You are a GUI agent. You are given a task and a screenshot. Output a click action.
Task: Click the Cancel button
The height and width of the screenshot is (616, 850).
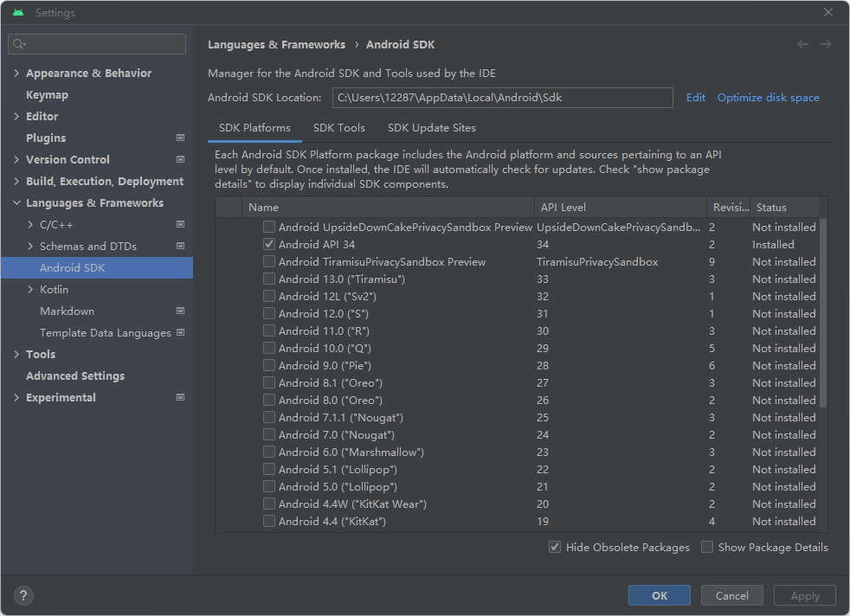731,596
